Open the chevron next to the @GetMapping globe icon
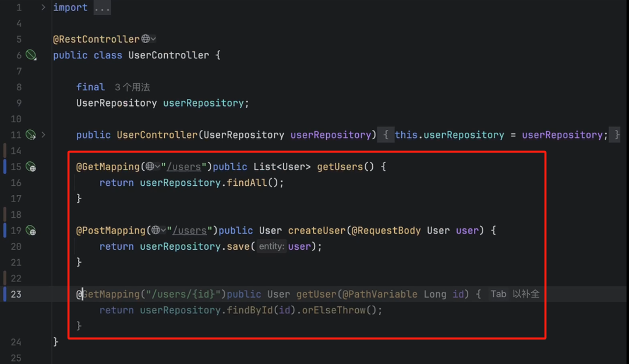Screen dimensions: 629x364 [158, 167]
